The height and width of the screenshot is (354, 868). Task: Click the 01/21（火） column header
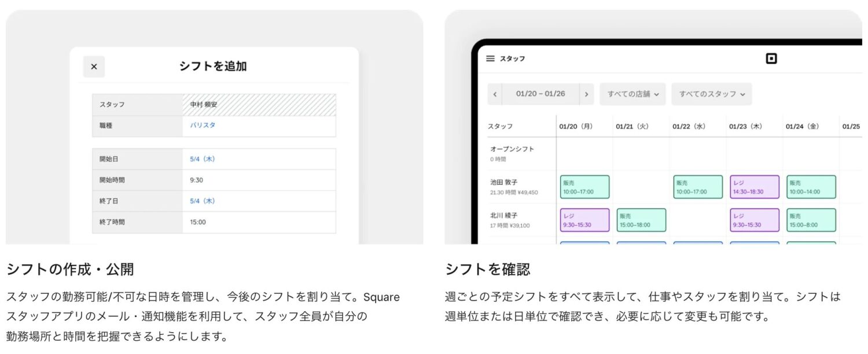click(x=632, y=126)
